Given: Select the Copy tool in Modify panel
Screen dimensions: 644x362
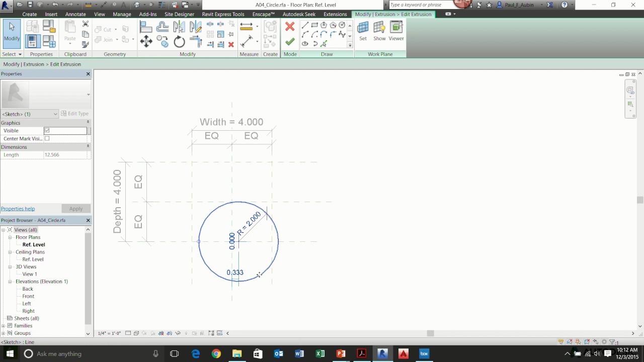Looking at the screenshot, I should click(163, 41).
